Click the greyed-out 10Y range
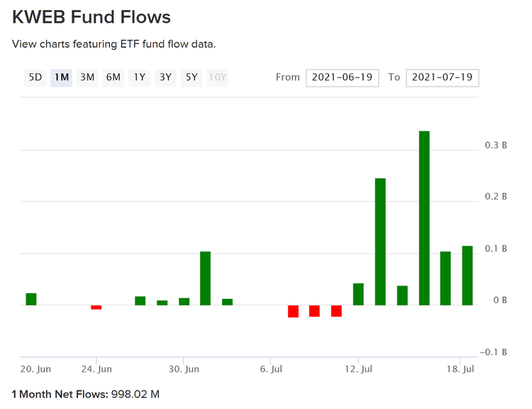Screen dimensions: 532x409 218,77
